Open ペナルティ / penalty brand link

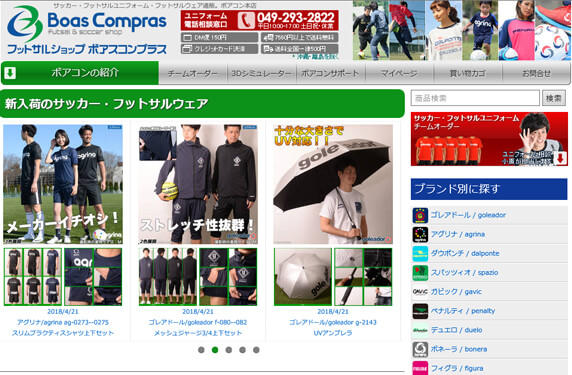point(463,311)
